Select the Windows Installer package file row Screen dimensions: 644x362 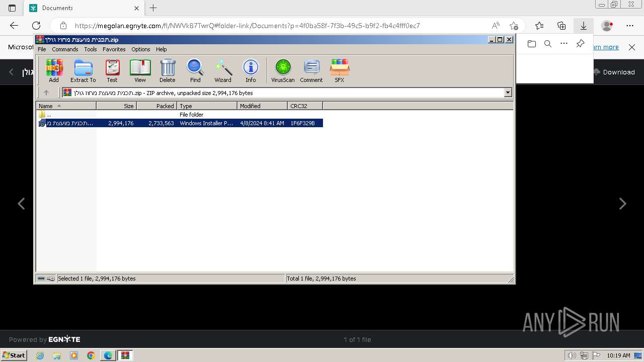click(180, 123)
